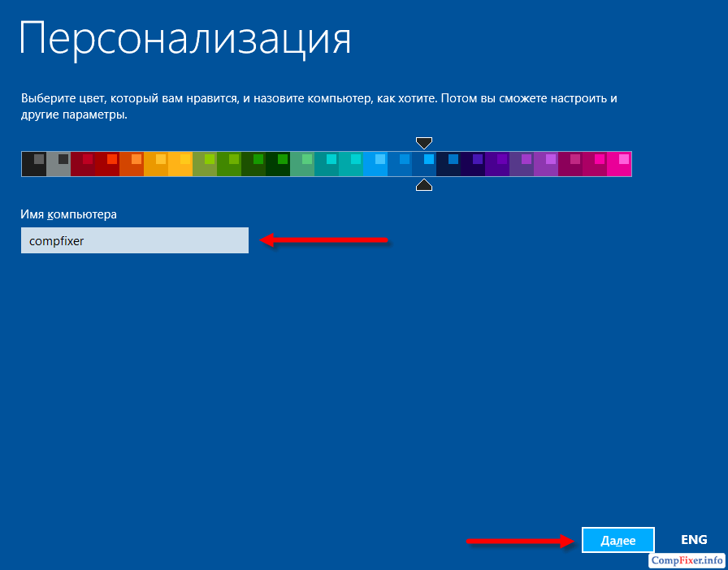This screenshot has height=570, width=728.
Task: Select the dark navy color swatch
Action: pyautogui.click(x=448, y=164)
